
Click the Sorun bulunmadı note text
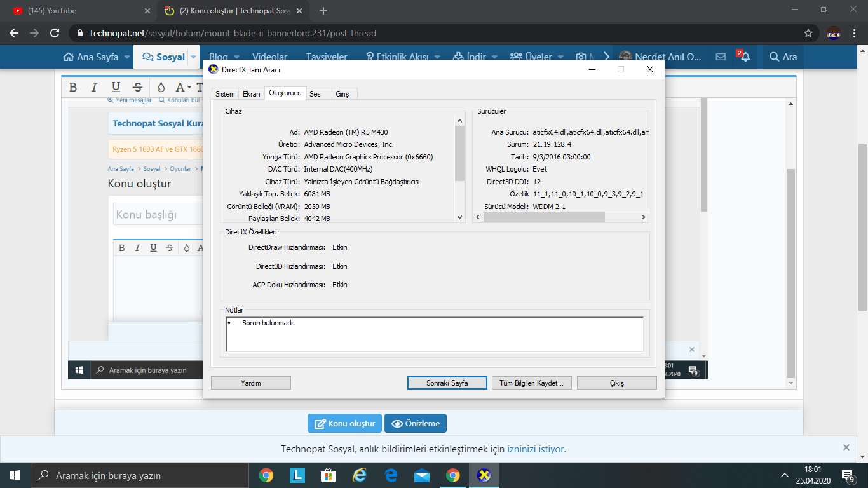click(x=269, y=323)
